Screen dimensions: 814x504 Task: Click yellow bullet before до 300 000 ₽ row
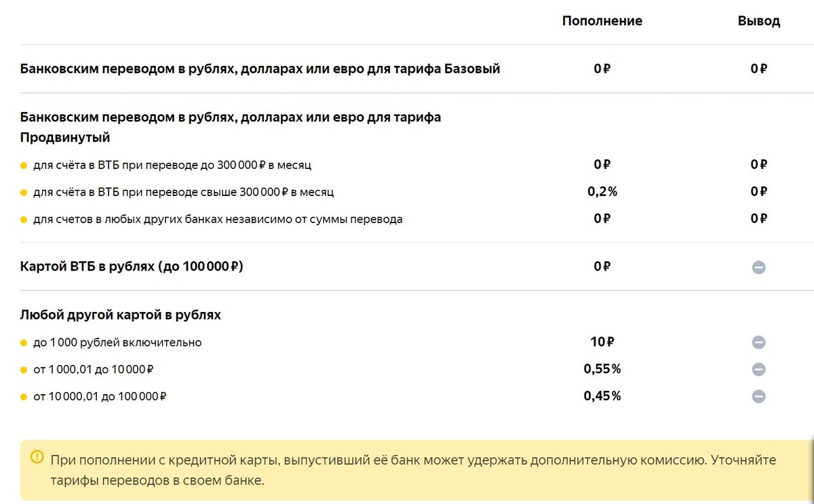(x=24, y=166)
